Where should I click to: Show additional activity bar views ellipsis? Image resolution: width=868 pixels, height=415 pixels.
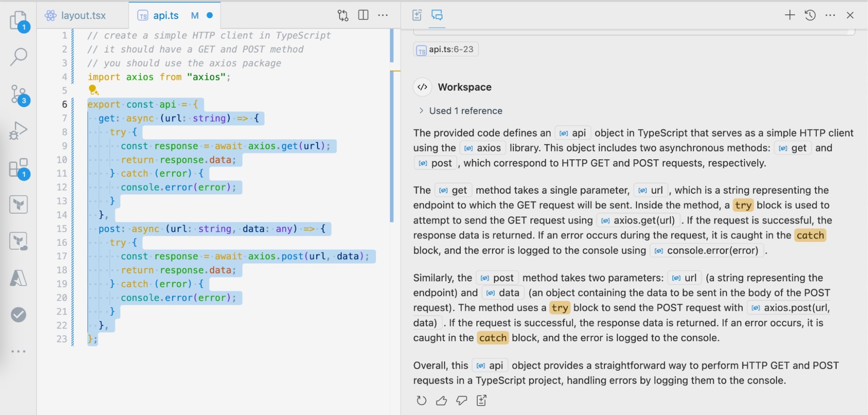pos(19,351)
